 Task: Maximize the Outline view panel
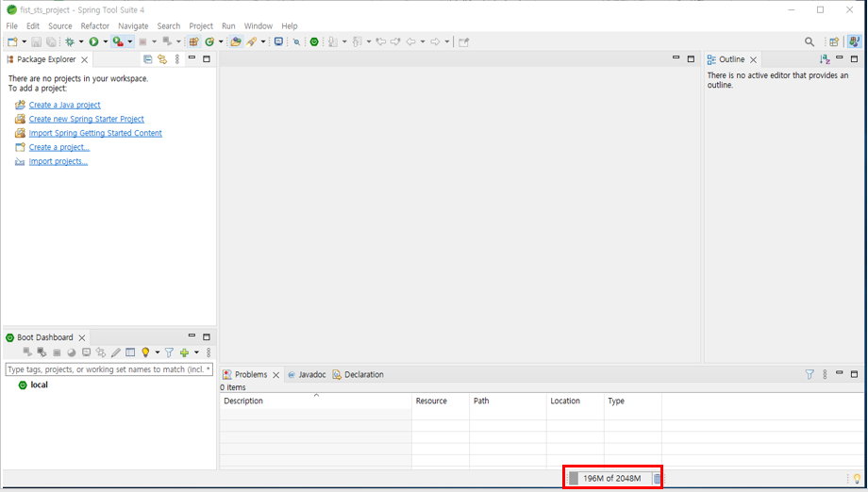point(854,58)
